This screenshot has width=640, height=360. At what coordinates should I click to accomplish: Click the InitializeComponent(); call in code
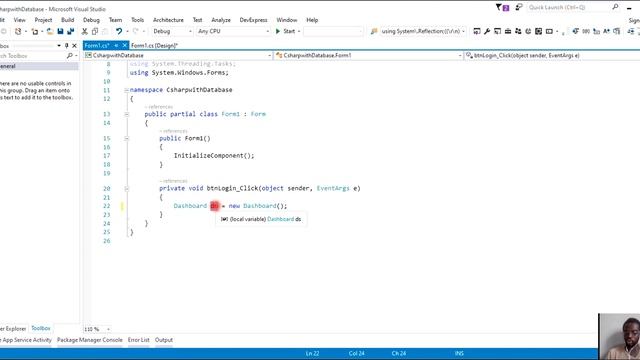point(214,156)
